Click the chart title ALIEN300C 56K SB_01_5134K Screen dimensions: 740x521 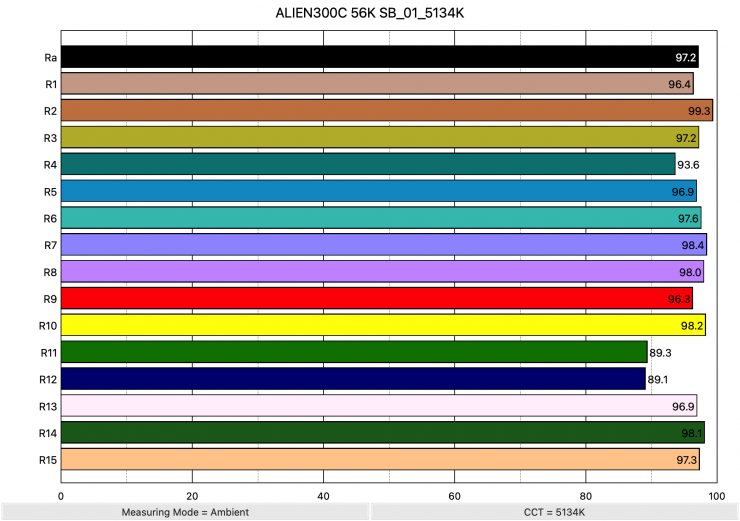(x=370, y=17)
